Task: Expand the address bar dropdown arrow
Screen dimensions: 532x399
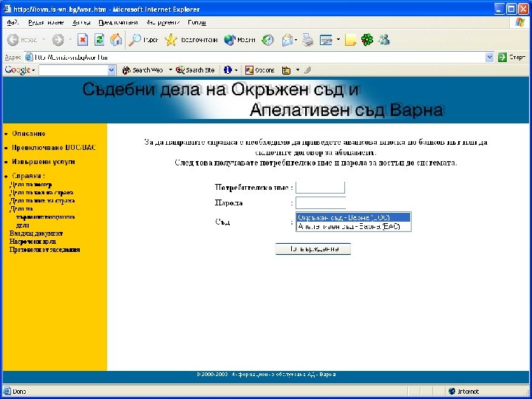Action: coord(489,58)
